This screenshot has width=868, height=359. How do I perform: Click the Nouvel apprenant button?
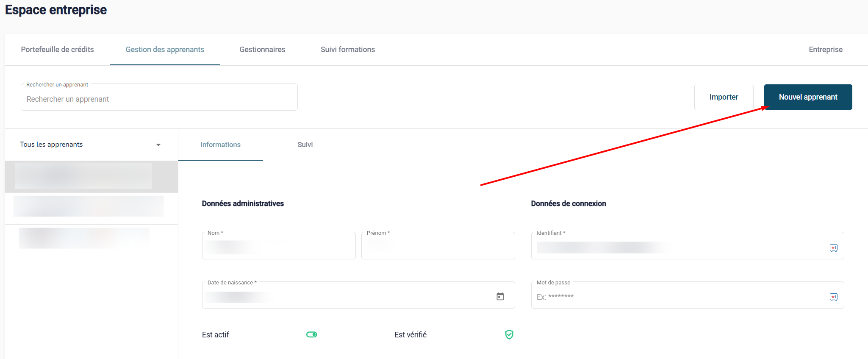[808, 97]
